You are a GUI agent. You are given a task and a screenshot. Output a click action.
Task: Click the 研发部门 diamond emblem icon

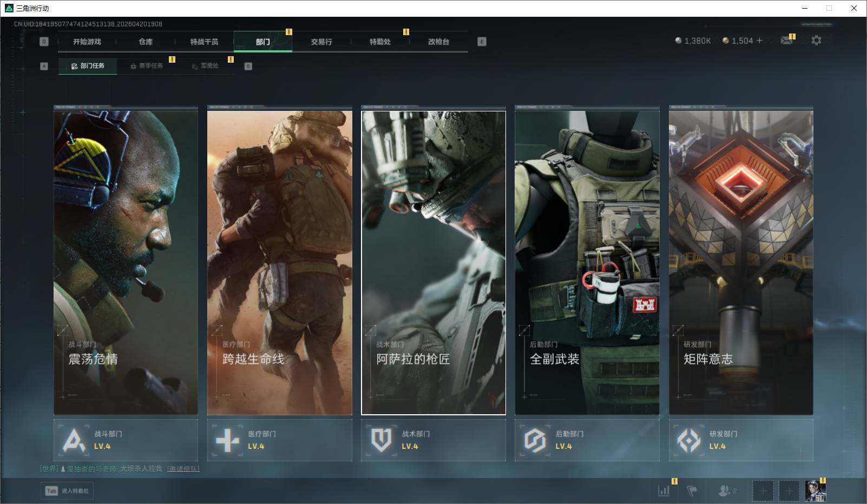tap(688, 440)
